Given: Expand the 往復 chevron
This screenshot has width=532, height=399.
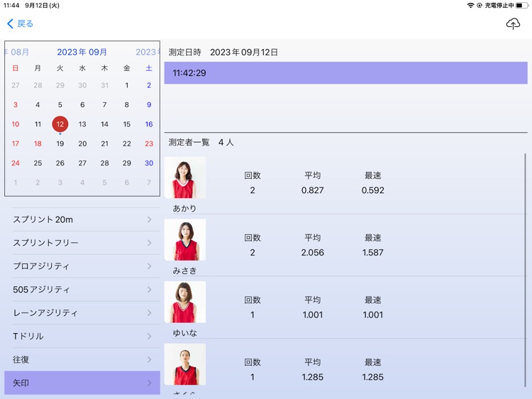Looking at the screenshot, I should pyautogui.click(x=149, y=360).
